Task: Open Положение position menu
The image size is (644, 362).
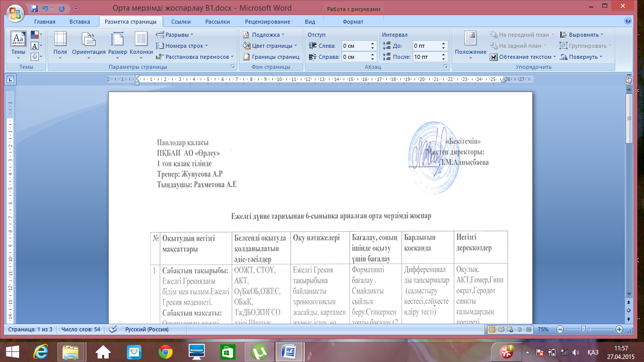Action: (x=470, y=46)
